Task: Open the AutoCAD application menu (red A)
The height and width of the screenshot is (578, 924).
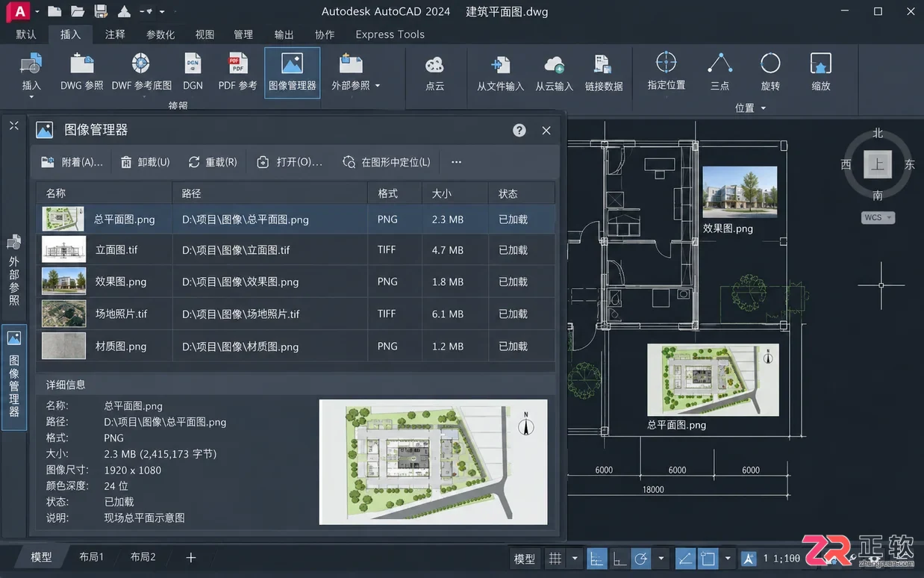Action: point(19,11)
